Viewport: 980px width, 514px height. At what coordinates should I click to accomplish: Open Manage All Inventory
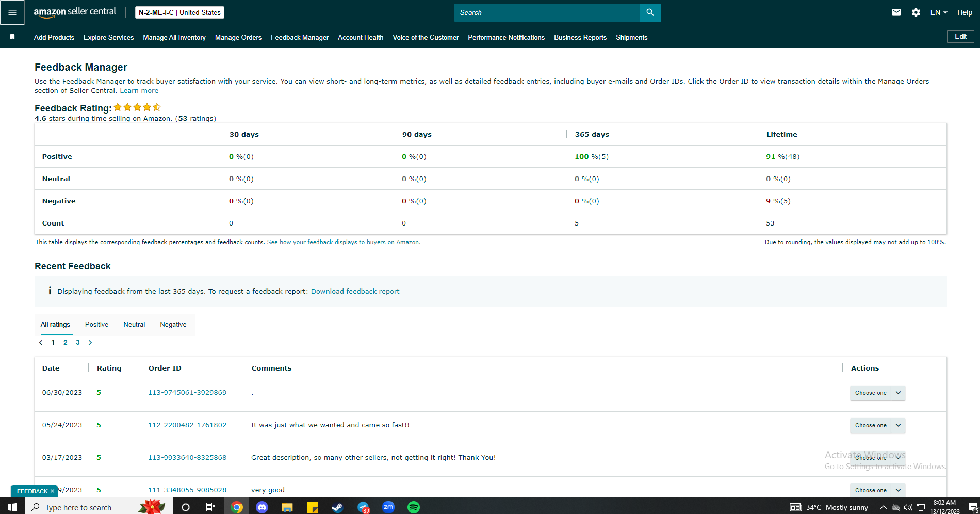point(174,37)
